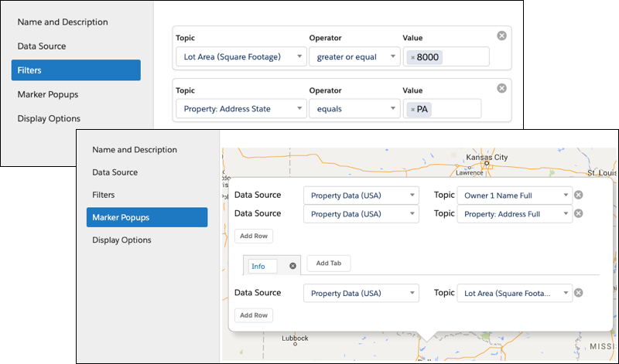Screen dimensions: 619x364
Task: Click Add Row under the Info tab
Action: coord(254,315)
